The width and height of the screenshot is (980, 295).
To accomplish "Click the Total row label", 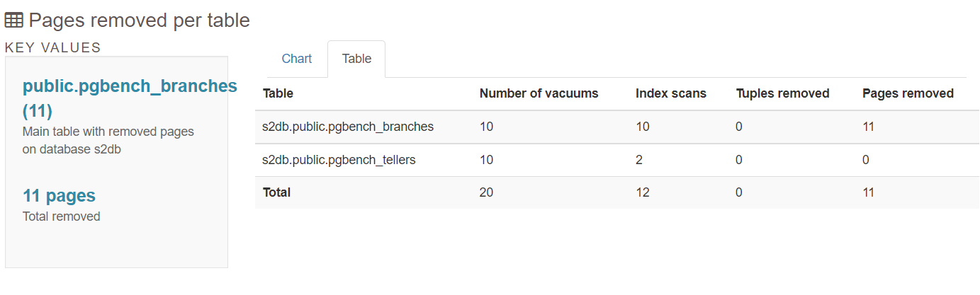I will [x=276, y=192].
